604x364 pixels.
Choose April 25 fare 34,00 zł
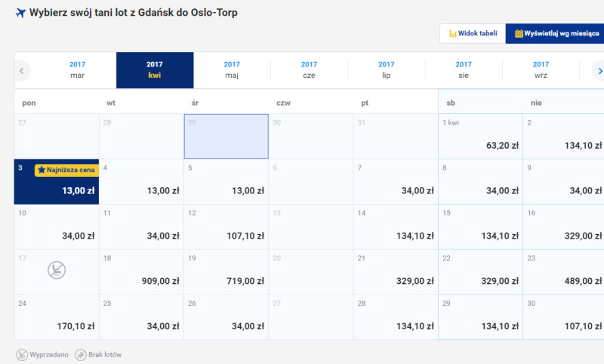click(x=141, y=317)
